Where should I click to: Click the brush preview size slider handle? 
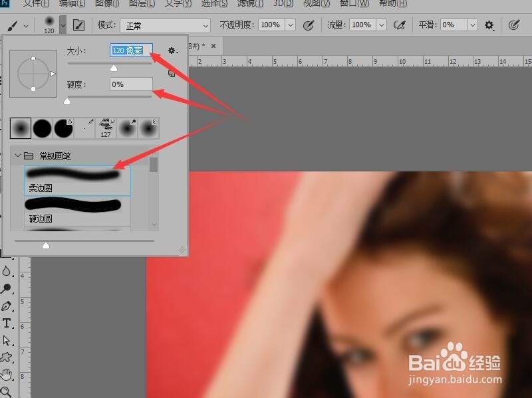[x=46, y=245]
